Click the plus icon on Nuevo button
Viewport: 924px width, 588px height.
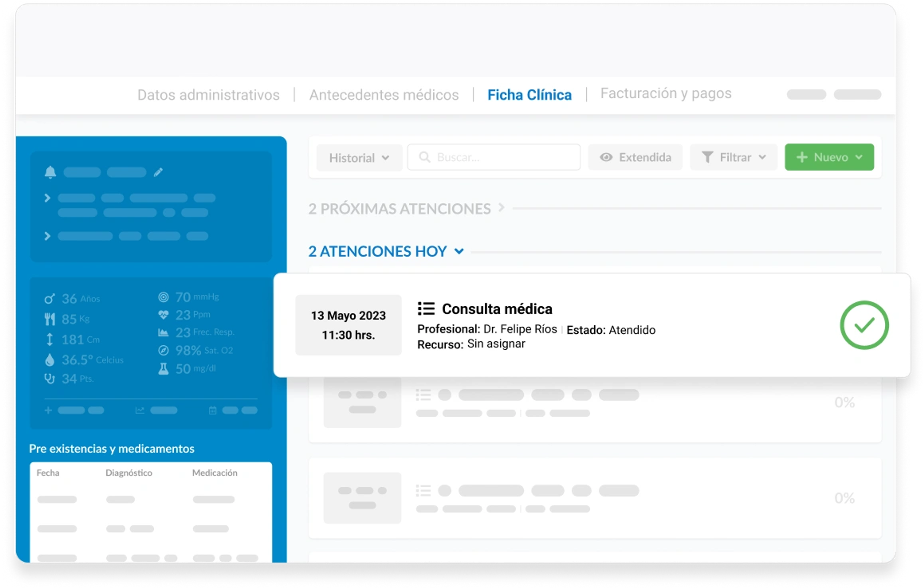coord(802,157)
